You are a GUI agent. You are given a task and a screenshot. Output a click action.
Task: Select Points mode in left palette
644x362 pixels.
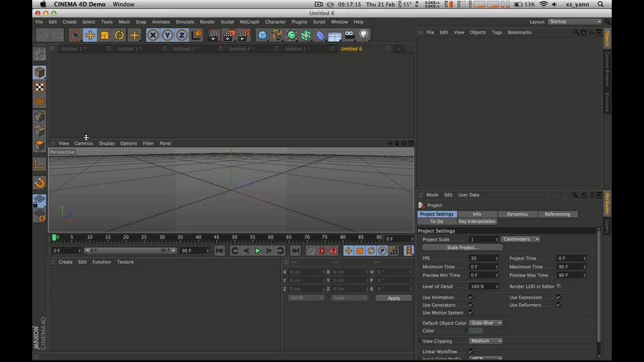coord(40,116)
